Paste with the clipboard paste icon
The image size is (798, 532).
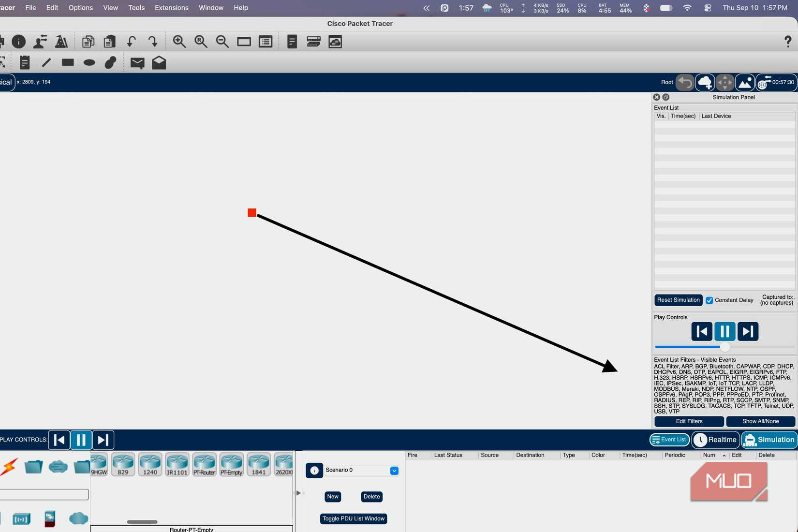coord(110,42)
